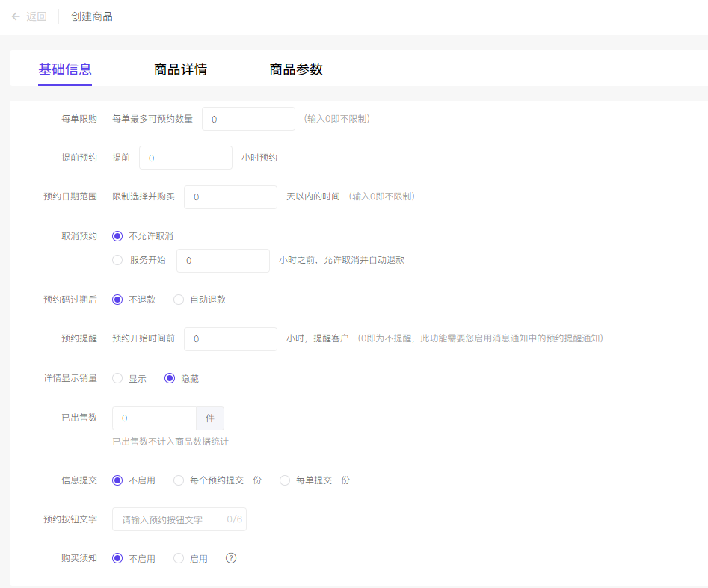Choose 隐藏 for sales display

(170, 379)
